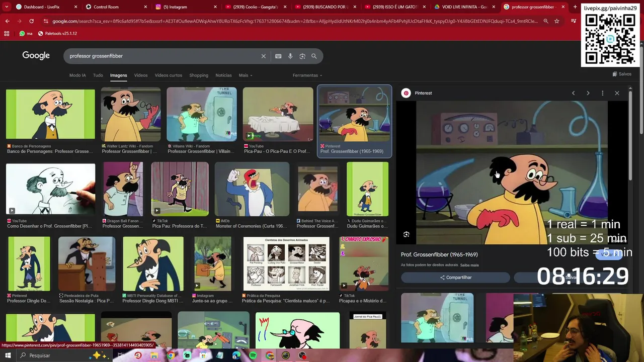Open the Cientistas dos Desenhos Animados thumbnail
The width and height of the screenshot is (644, 362).
click(x=286, y=264)
